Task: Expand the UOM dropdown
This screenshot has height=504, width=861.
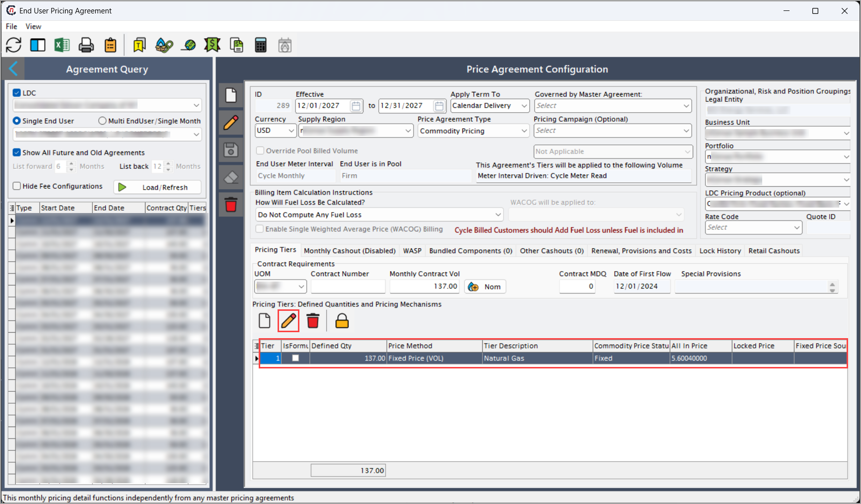Action: (301, 287)
